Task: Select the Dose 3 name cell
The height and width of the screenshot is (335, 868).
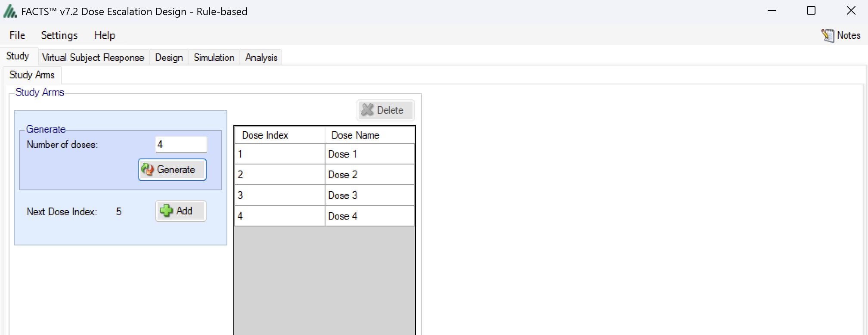Action: pos(369,195)
